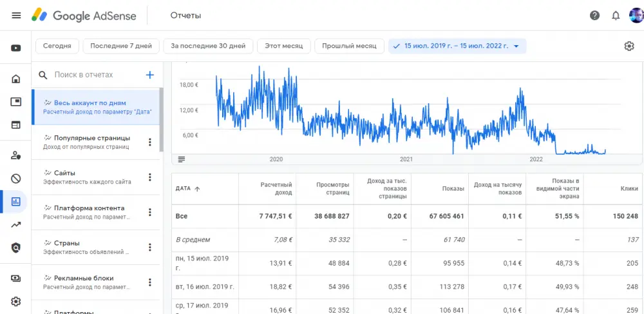Click the Прошлый месяц filter button
The width and height of the screenshot is (644, 314).
(x=349, y=46)
